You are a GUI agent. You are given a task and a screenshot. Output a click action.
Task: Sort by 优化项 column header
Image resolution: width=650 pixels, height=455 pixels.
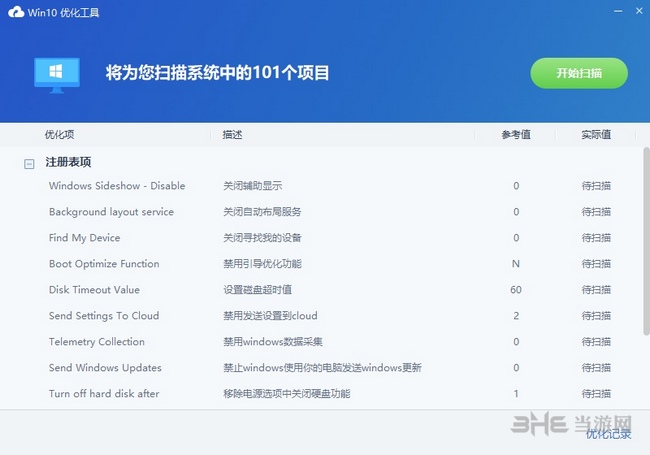[x=59, y=135]
